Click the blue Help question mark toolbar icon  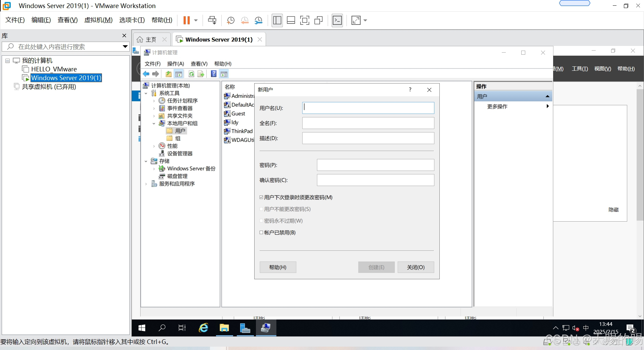click(214, 74)
